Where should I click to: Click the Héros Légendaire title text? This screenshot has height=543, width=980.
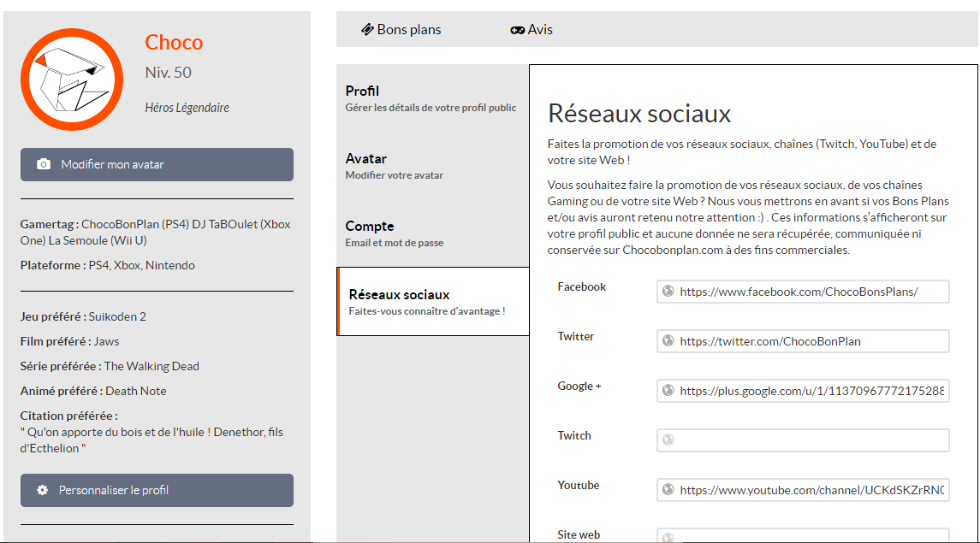(x=187, y=108)
